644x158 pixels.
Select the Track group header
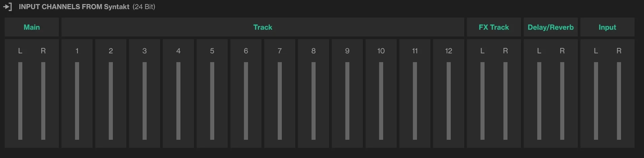click(x=263, y=27)
